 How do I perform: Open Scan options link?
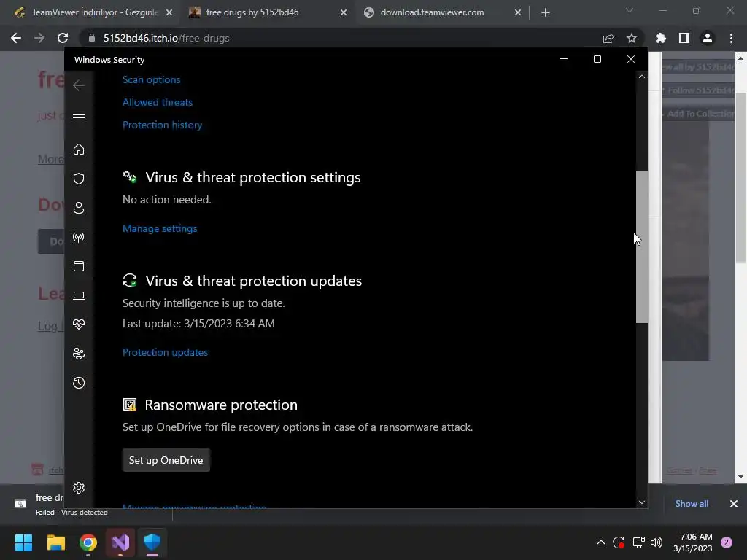152,79
